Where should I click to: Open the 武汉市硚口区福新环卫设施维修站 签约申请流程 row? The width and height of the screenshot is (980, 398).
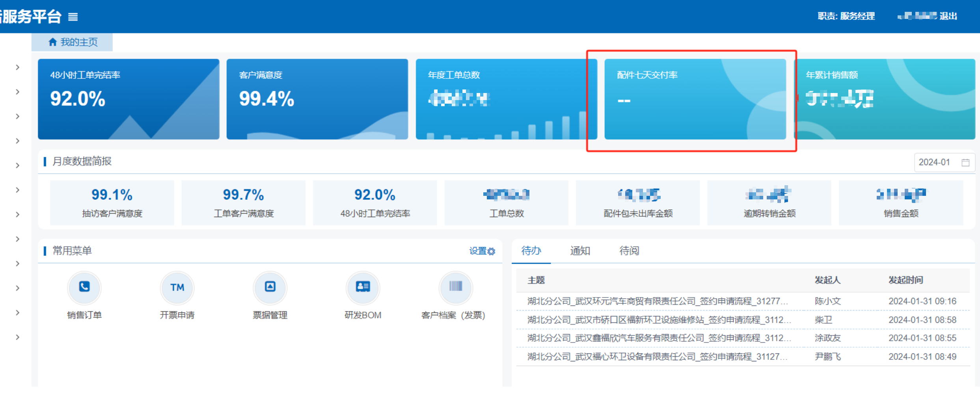743,320
